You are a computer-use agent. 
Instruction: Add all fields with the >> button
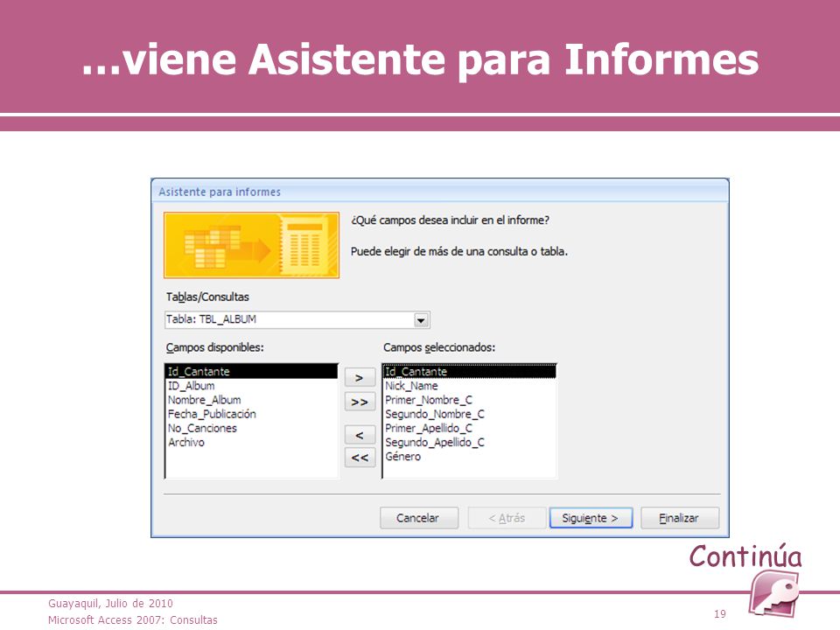point(360,402)
